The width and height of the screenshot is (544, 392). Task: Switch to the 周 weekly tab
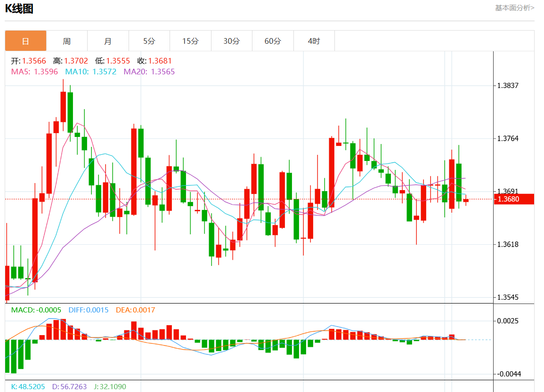coord(66,41)
